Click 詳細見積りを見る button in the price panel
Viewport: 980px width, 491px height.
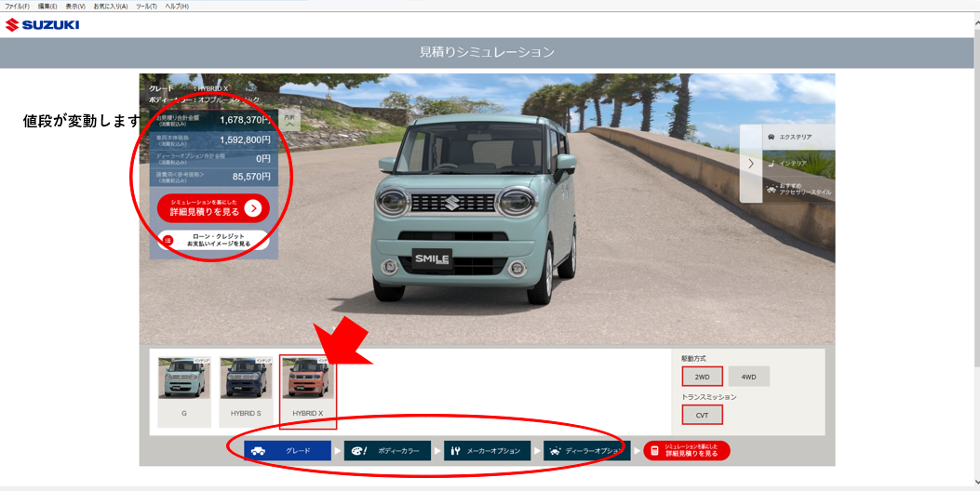[213, 208]
